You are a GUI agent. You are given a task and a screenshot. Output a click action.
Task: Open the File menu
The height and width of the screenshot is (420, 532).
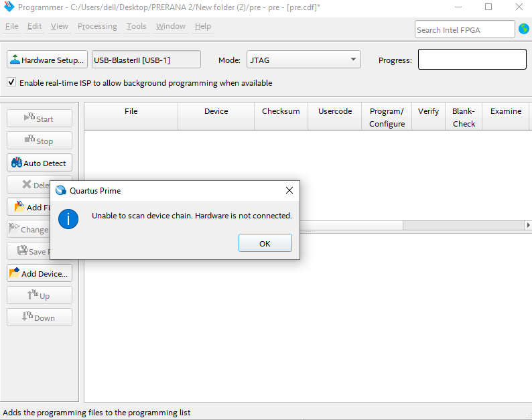pos(12,26)
